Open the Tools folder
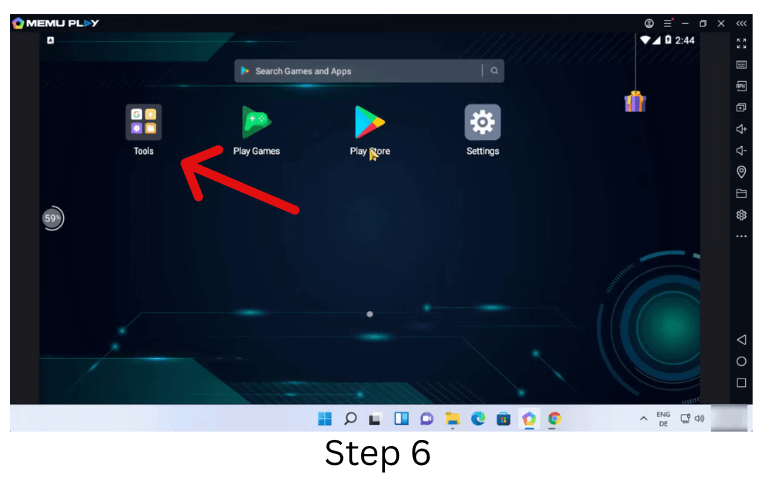The height and width of the screenshot is (480, 768). coord(144,122)
